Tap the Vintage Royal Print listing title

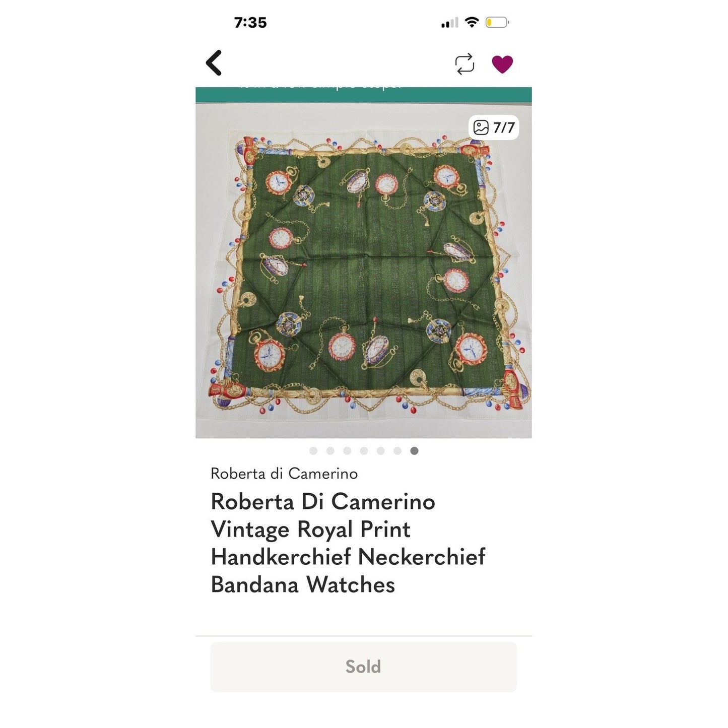[348, 543]
